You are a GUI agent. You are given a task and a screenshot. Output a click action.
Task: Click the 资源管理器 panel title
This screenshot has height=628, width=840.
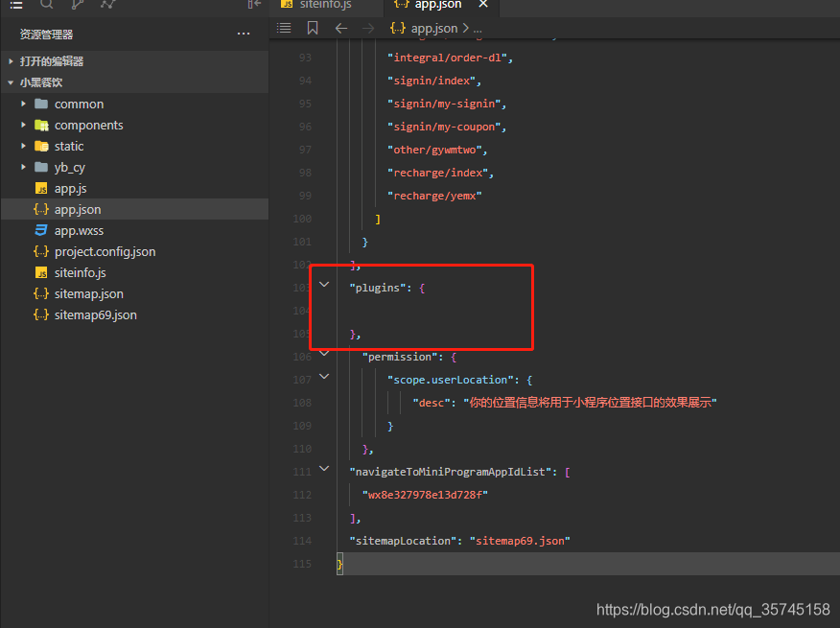(x=47, y=35)
